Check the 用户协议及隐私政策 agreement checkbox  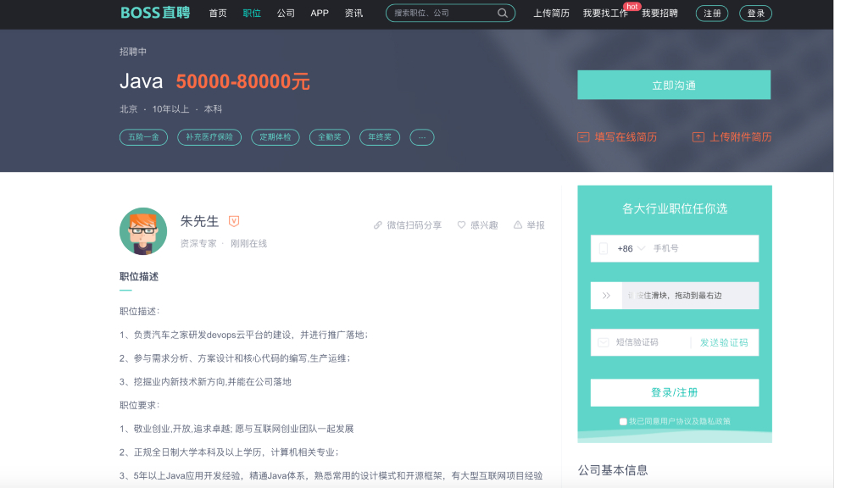[x=621, y=420]
